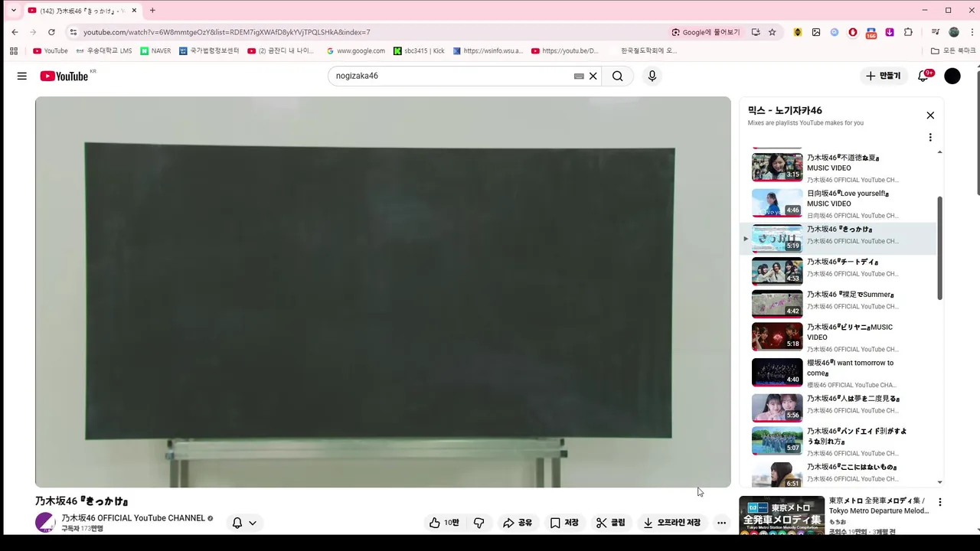Viewport: 980px width, 551px height.
Task: Play 日向坂46 Love yourself! from mix
Action: (838, 204)
